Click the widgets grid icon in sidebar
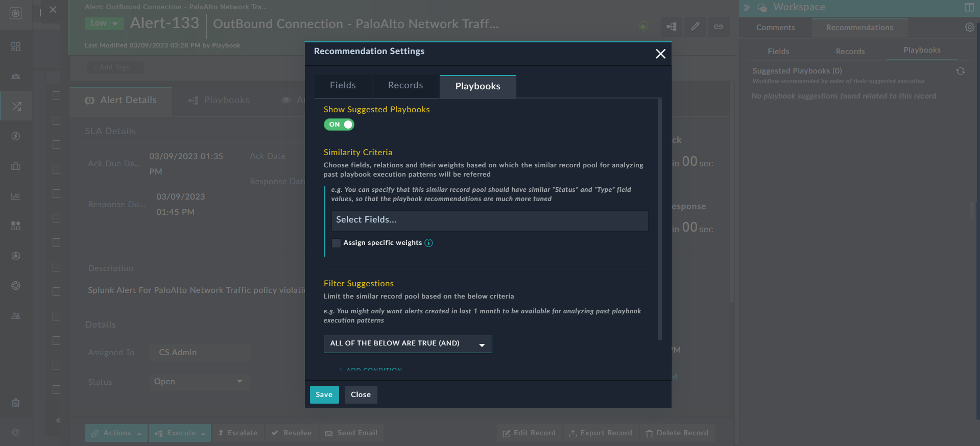 [x=16, y=226]
